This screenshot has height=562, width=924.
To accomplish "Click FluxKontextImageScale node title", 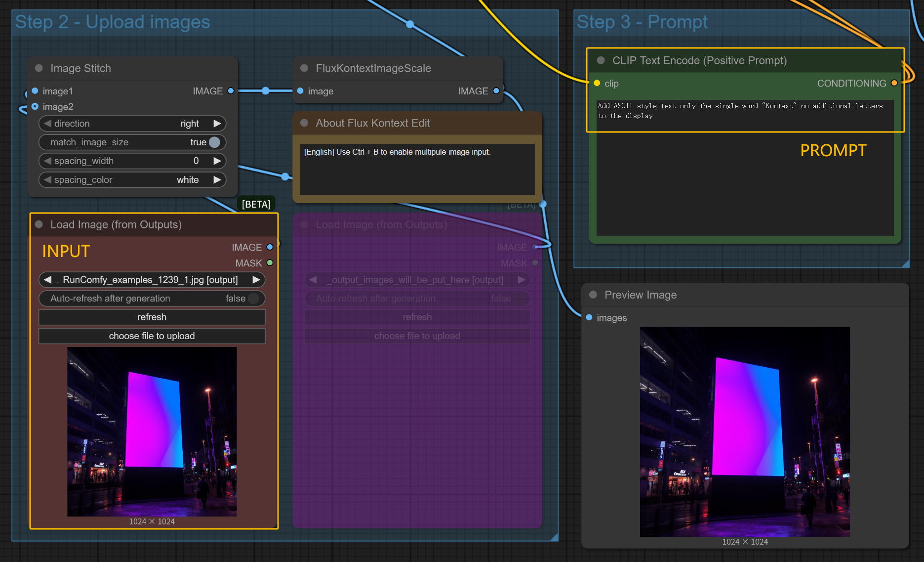I will click(373, 68).
